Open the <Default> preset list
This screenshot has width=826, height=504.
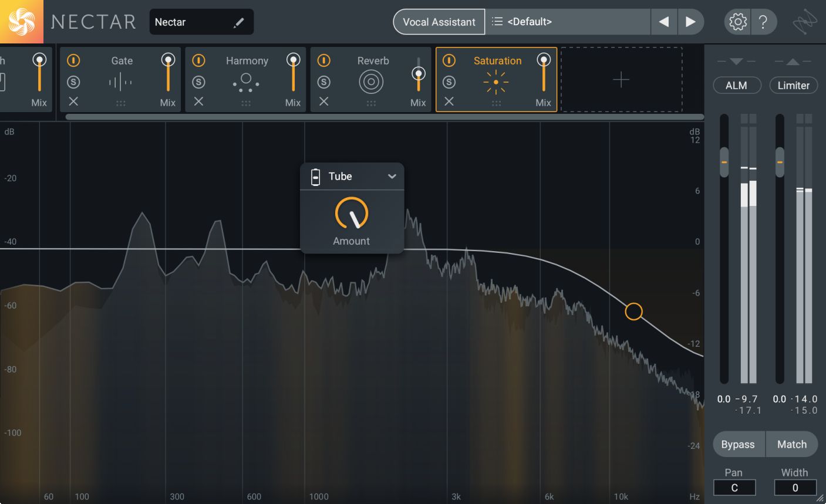click(568, 22)
